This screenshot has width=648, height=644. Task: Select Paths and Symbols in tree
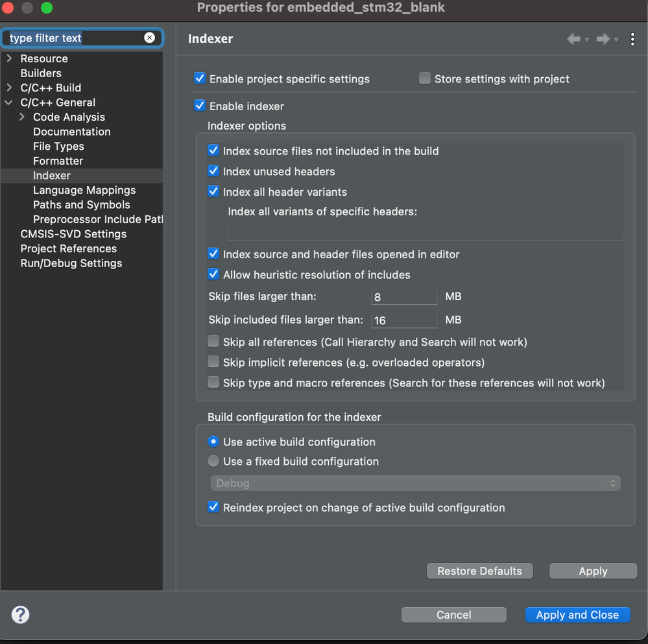coord(82,204)
